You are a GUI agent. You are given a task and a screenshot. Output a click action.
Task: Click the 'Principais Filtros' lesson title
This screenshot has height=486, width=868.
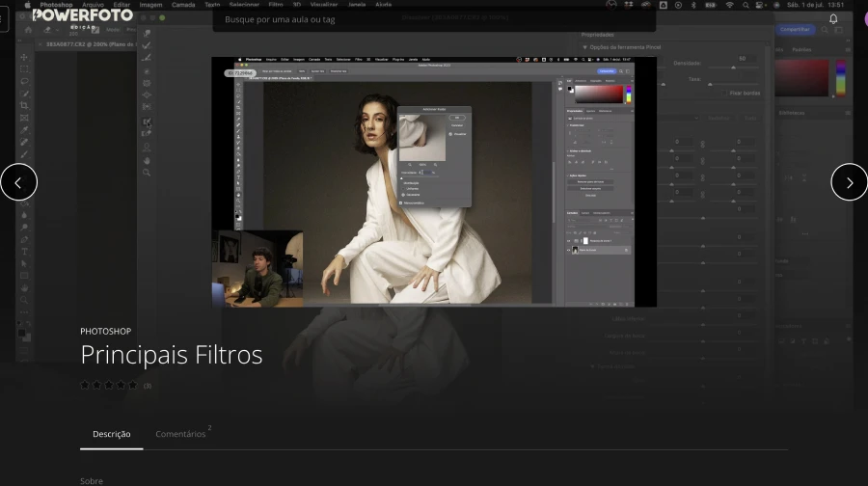coord(171,355)
